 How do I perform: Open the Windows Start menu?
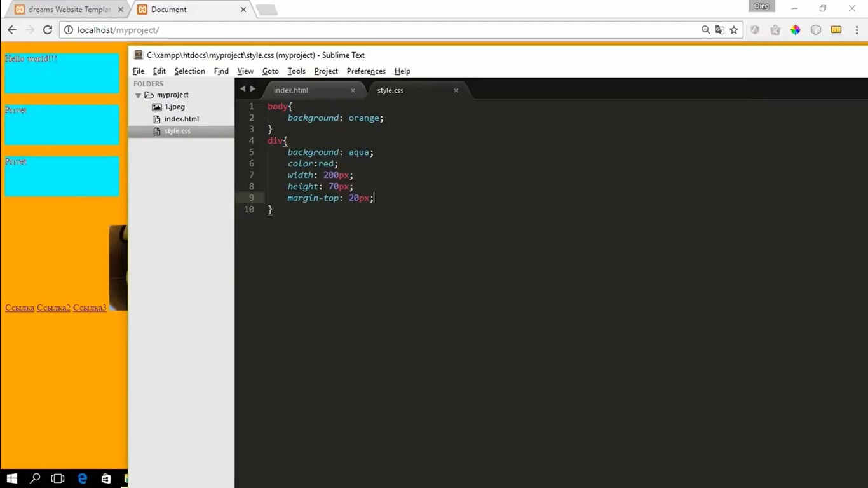point(11,478)
